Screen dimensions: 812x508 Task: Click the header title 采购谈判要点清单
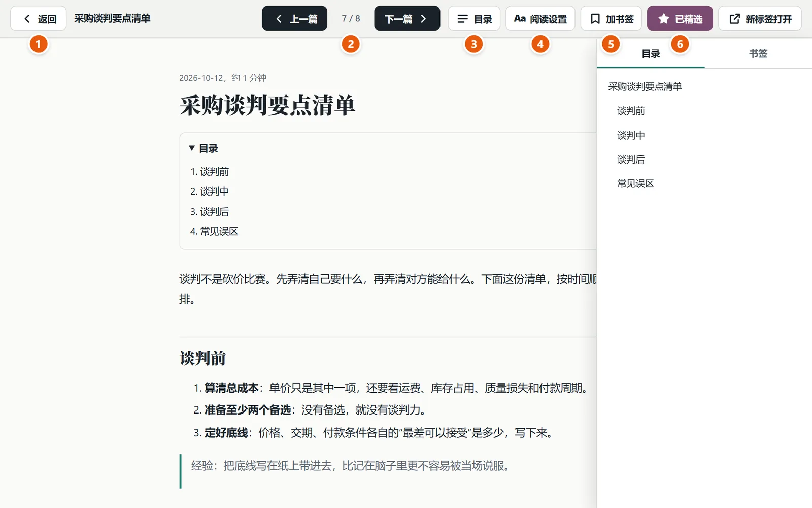(112, 19)
